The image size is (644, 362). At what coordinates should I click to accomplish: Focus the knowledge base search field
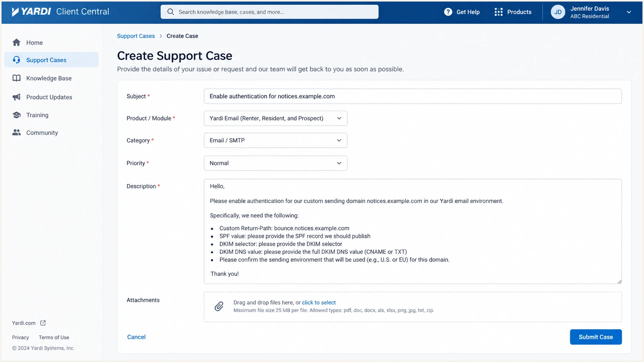pos(270,12)
